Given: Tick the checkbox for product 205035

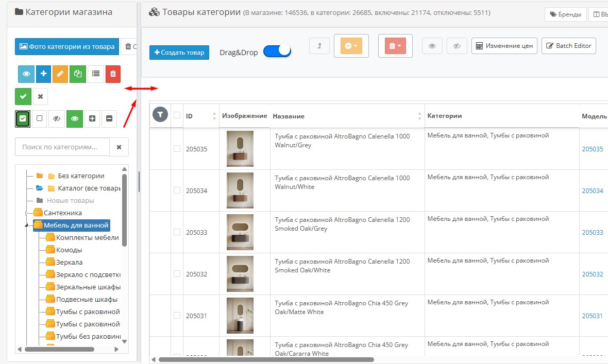Looking at the screenshot, I should 177,149.
